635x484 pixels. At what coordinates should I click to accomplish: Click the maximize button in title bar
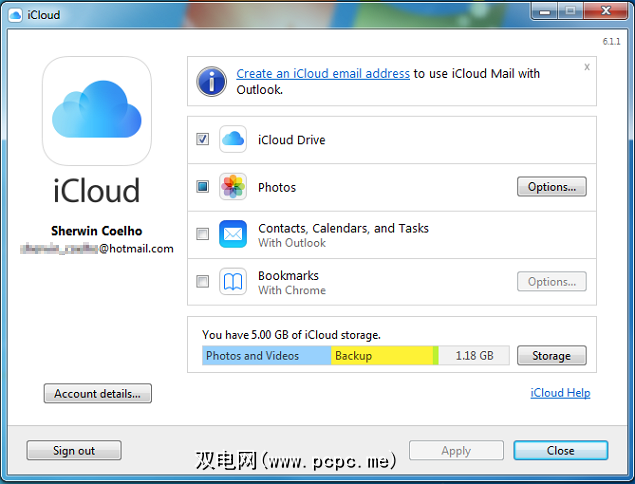(570, 11)
